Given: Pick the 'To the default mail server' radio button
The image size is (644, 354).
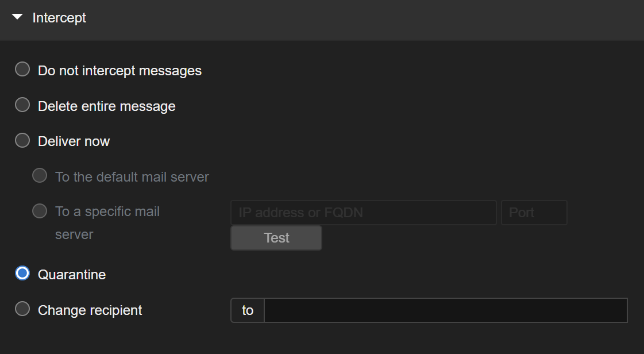Looking at the screenshot, I should click(40, 176).
